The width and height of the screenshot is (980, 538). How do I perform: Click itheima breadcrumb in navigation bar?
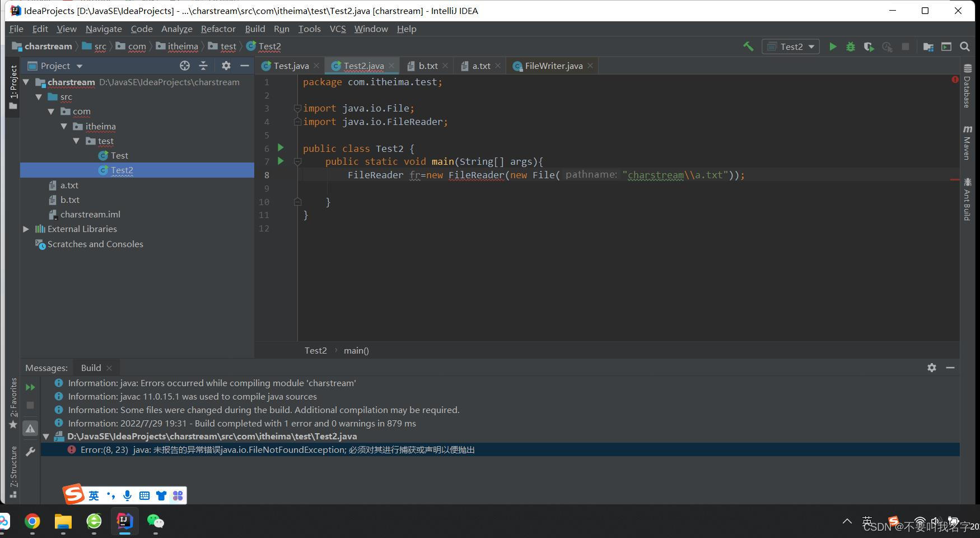click(x=177, y=47)
